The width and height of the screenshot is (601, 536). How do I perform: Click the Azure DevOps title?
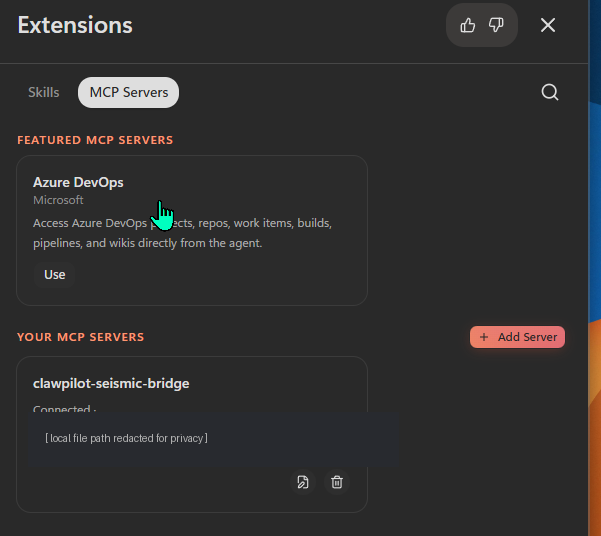pos(78,183)
